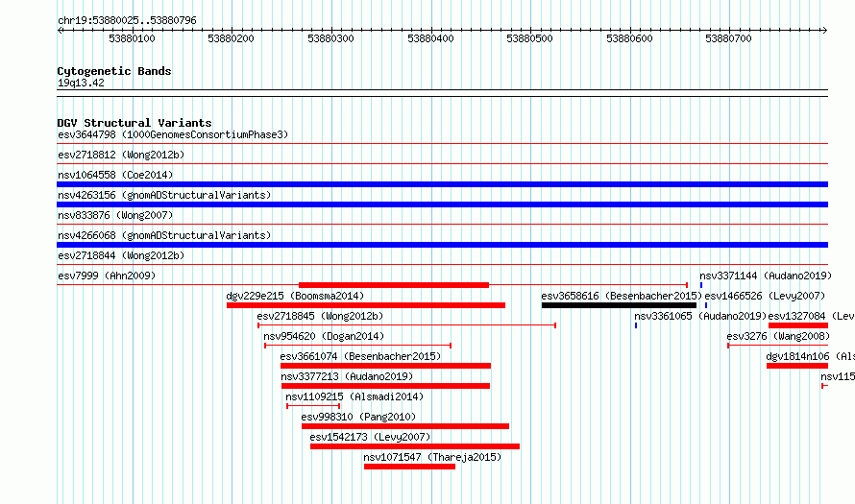Select the esv998310 (Pang2010) label
The width and height of the screenshot is (855, 504).
coord(358,417)
